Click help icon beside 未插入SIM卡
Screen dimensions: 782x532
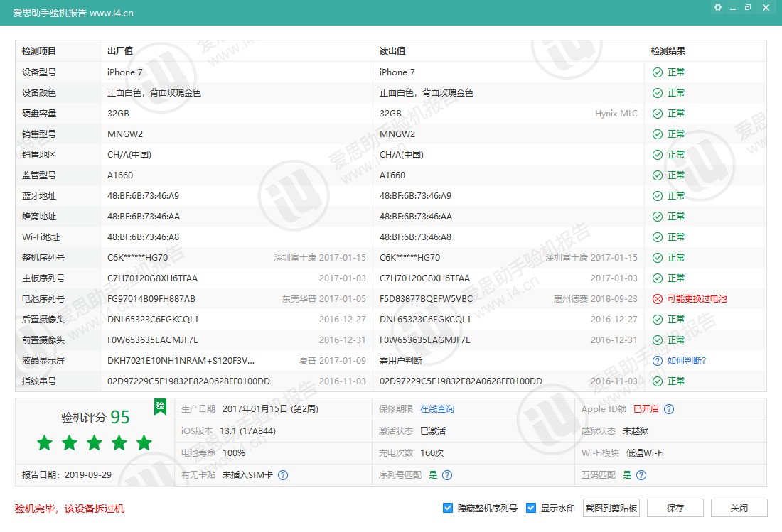(283, 475)
